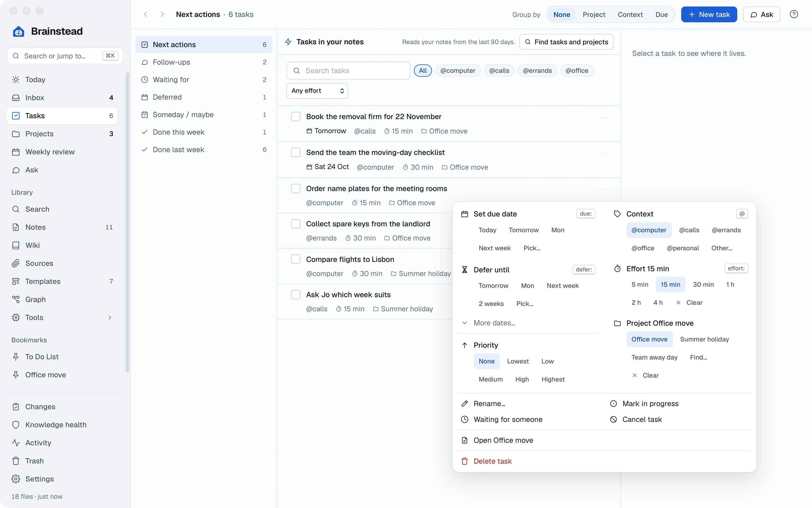Open the Weekly review page
The width and height of the screenshot is (812, 508).
pyautogui.click(x=62, y=152)
